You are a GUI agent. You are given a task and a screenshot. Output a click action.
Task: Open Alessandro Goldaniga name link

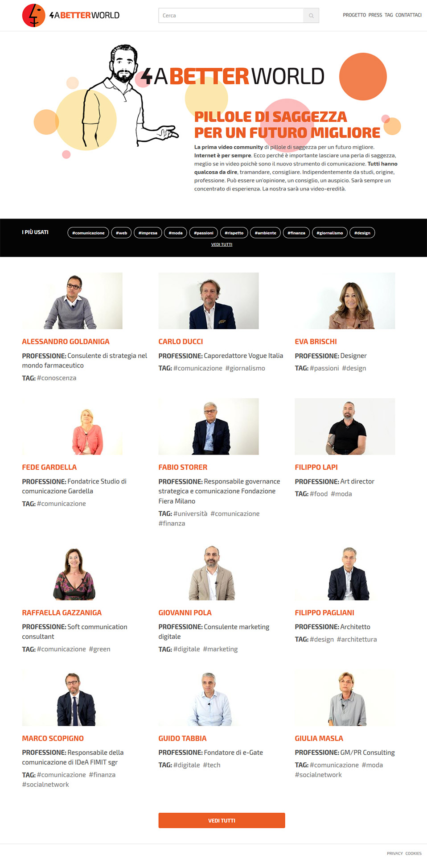[x=66, y=342]
